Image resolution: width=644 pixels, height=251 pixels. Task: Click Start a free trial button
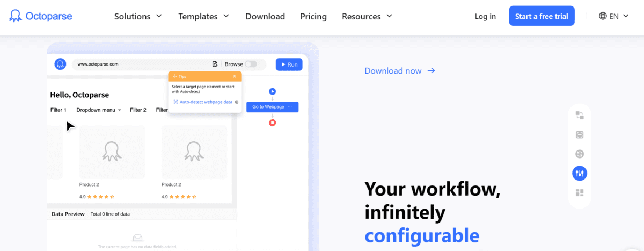[541, 16]
